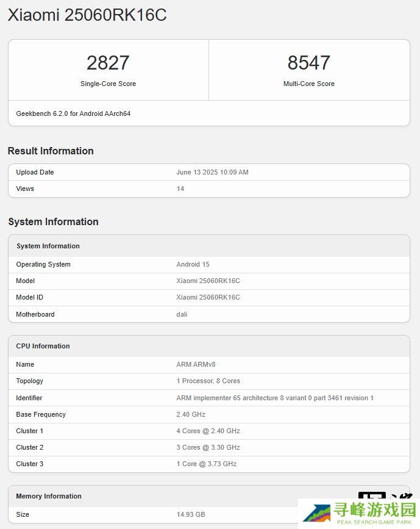
Task: Click the memory Size label
Action: point(23,514)
